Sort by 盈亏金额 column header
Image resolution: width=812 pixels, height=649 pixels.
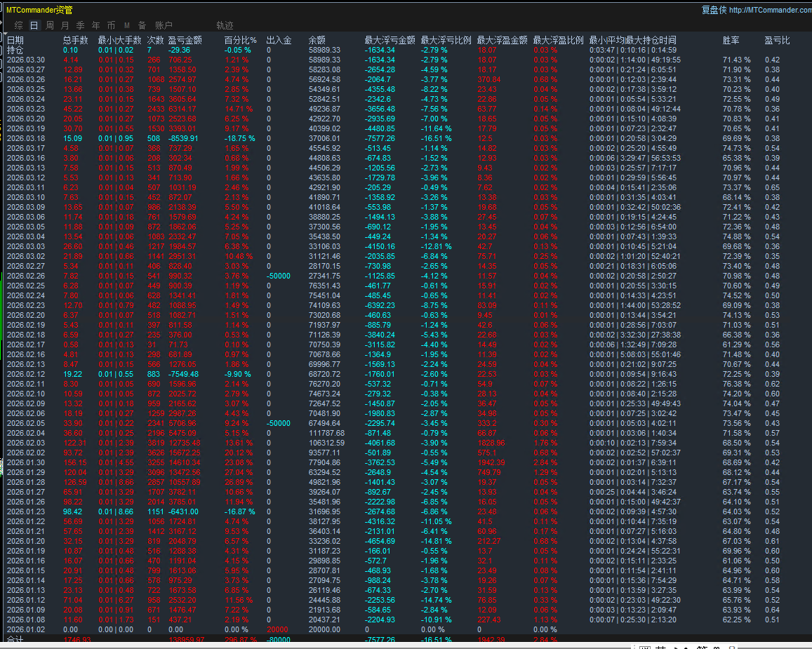[x=185, y=41]
